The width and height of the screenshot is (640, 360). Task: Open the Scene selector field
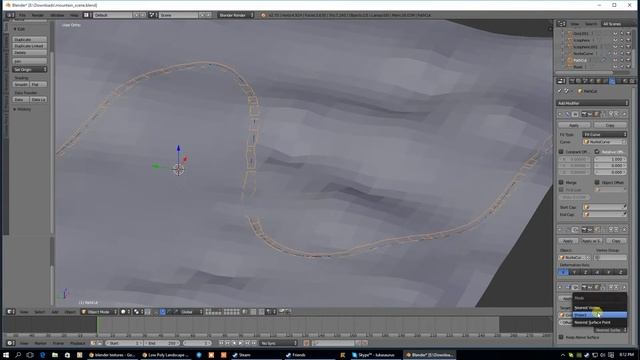178,15
